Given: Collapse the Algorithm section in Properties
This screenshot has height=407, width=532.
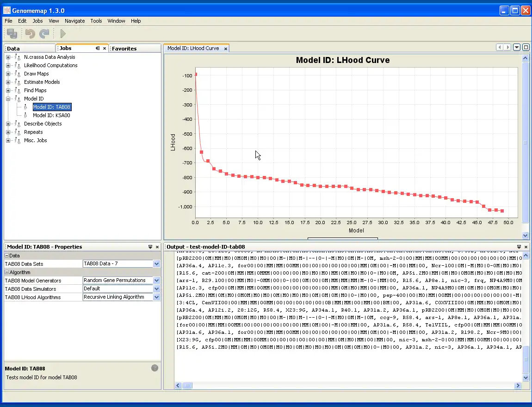Looking at the screenshot, I should pos(7,272).
